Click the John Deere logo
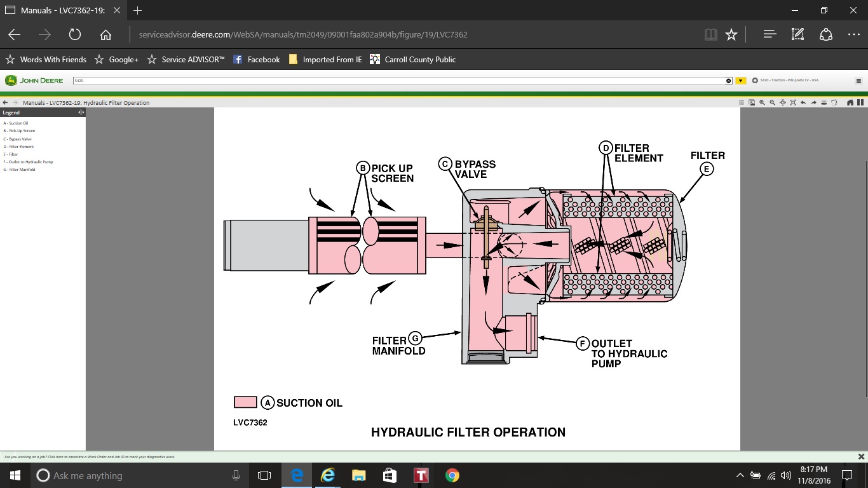 pos(34,81)
